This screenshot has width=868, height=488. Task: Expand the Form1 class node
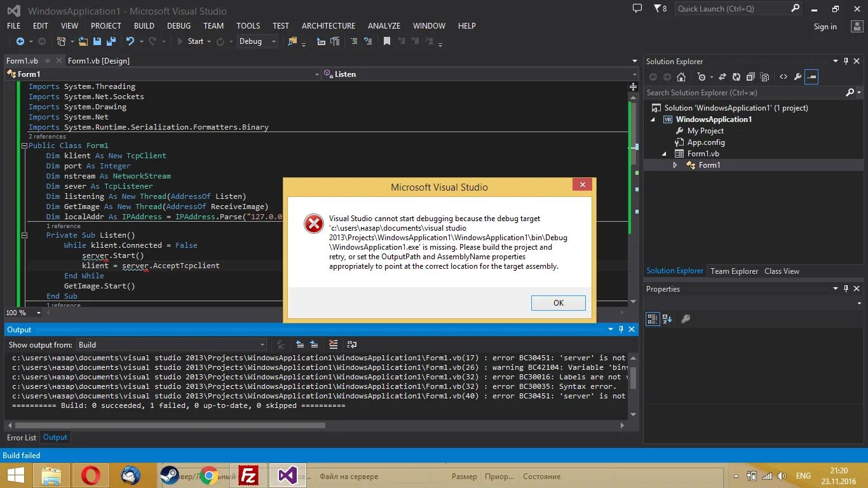675,165
